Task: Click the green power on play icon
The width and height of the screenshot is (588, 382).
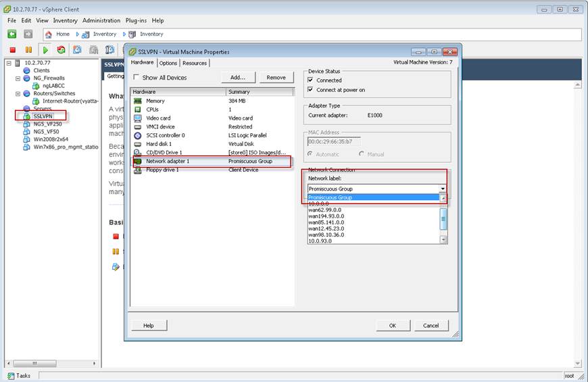Action: click(45, 50)
